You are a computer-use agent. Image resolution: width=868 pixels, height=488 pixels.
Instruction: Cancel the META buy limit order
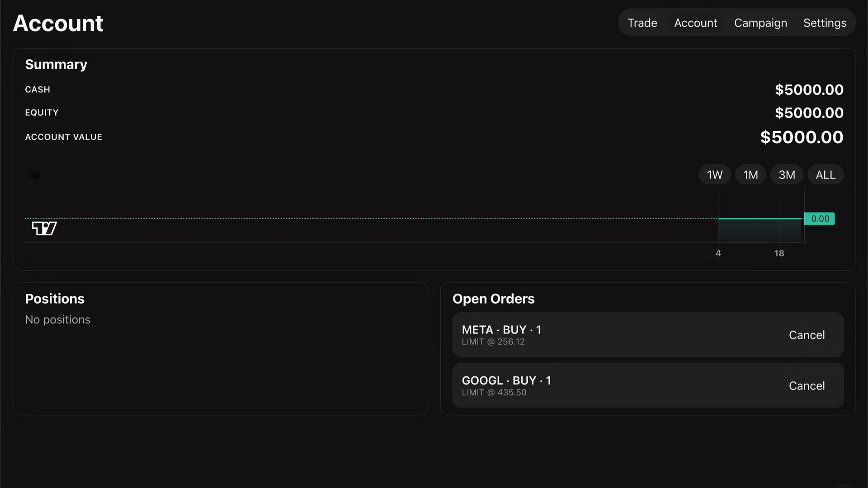(807, 335)
